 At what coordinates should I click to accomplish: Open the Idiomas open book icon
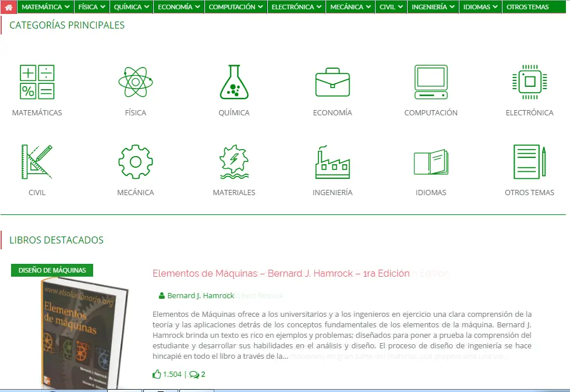431,162
